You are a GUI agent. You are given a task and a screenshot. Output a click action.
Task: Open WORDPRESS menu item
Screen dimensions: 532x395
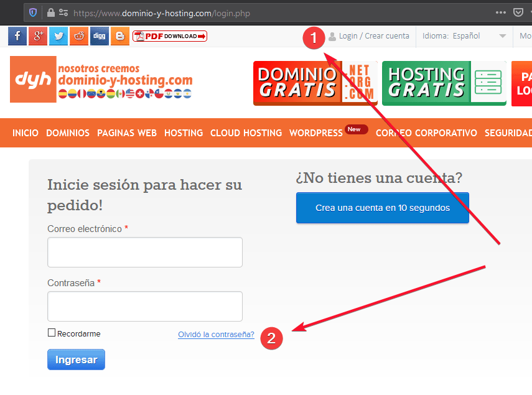tap(316, 133)
